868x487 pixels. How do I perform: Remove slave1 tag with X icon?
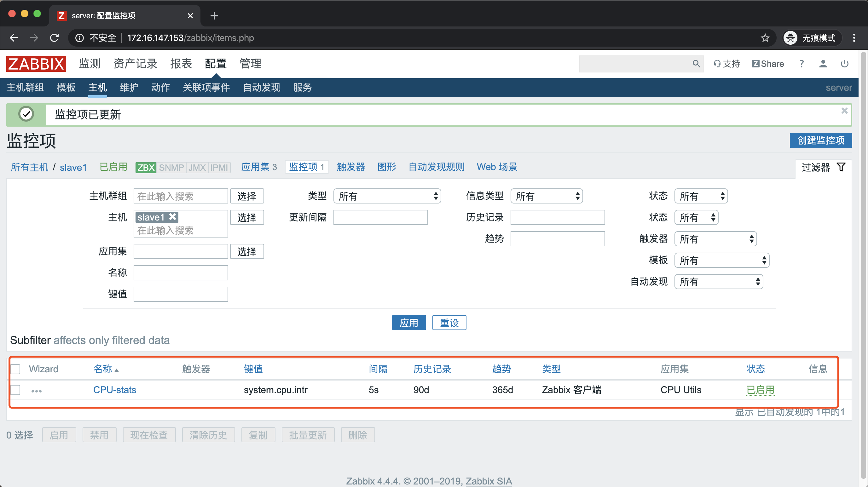click(172, 217)
